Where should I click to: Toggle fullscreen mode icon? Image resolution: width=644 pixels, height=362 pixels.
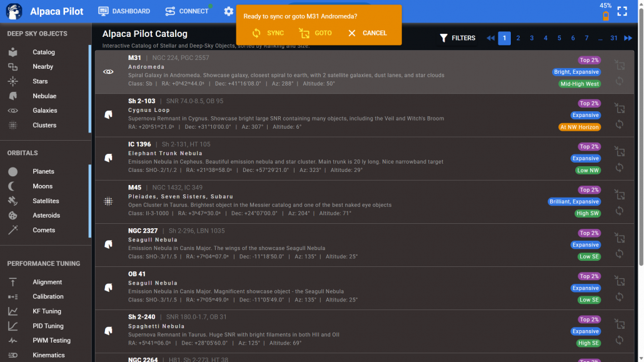(x=622, y=11)
